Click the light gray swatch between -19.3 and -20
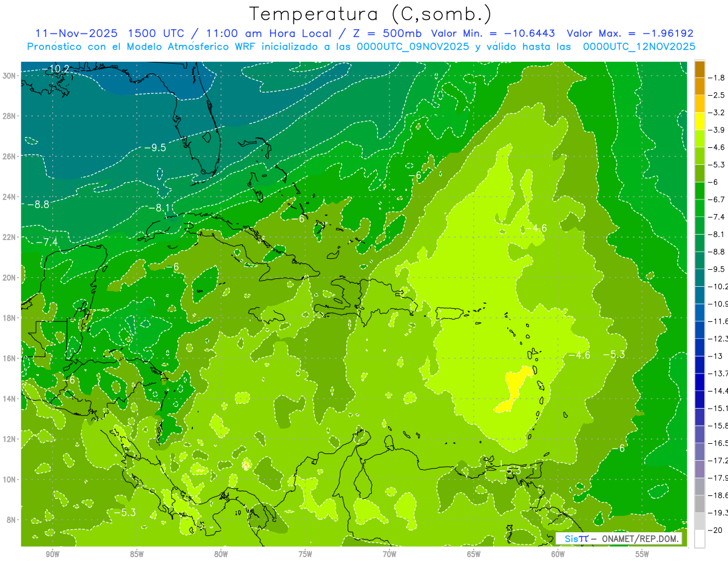728x562 pixels. (x=699, y=521)
